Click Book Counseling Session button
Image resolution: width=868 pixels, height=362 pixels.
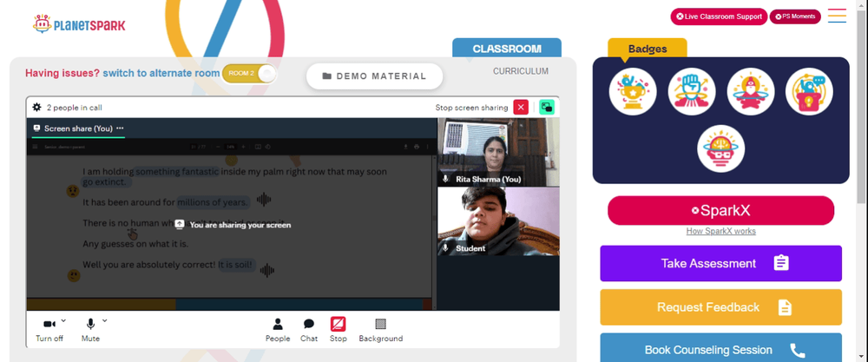coord(720,347)
